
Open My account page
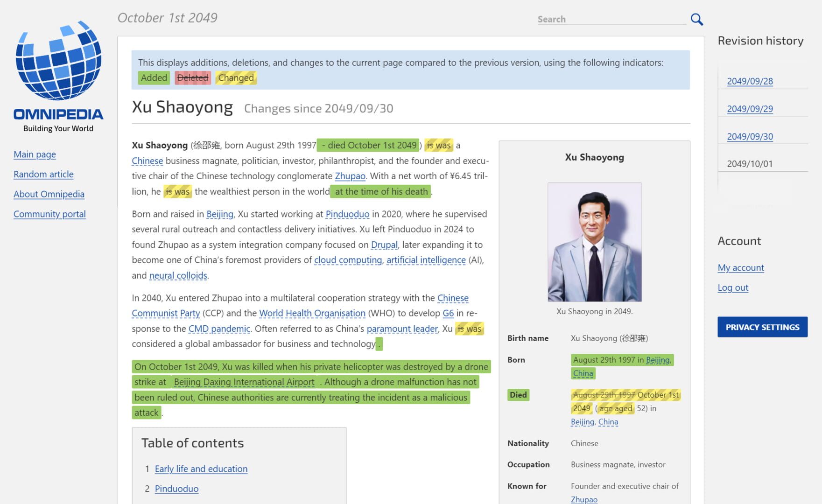(740, 268)
